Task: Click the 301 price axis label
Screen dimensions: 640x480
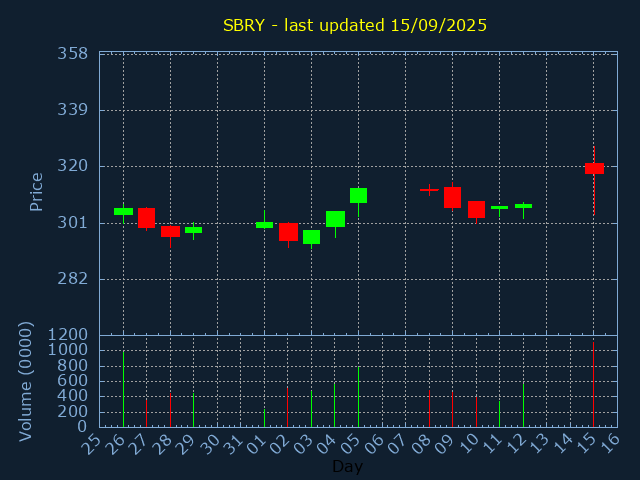Action: (x=73, y=223)
